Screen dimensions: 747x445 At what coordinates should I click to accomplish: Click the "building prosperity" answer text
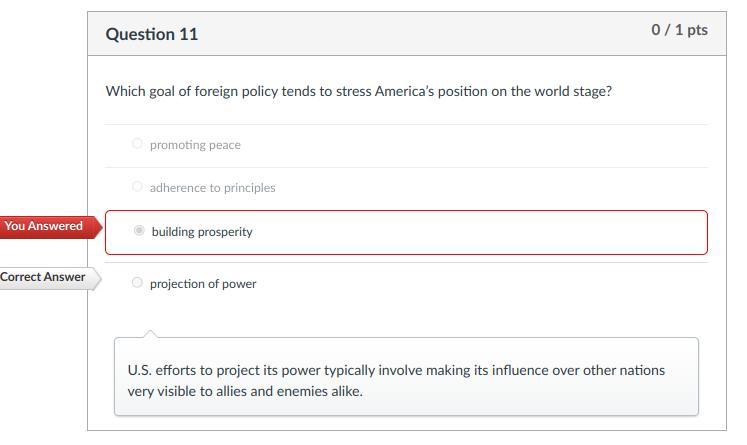(202, 232)
